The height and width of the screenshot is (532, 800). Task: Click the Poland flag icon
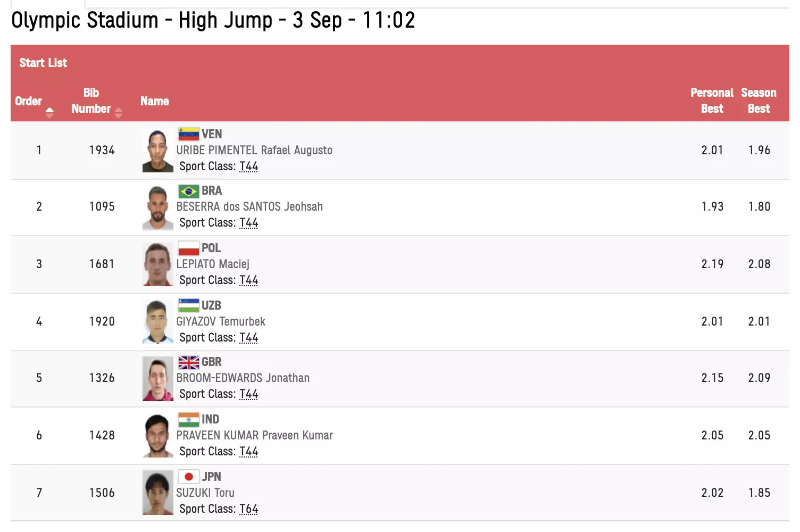click(x=188, y=248)
